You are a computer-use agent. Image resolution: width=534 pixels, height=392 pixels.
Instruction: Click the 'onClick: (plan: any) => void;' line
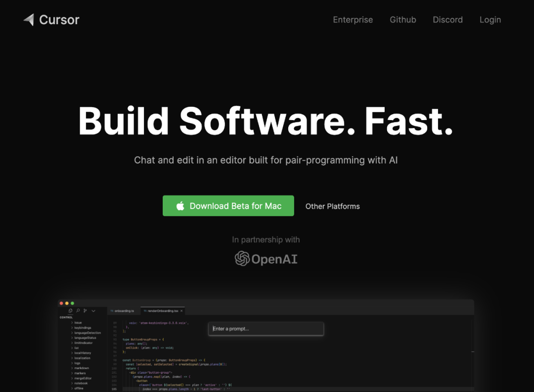pyautogui.click(x=149, y=348)
